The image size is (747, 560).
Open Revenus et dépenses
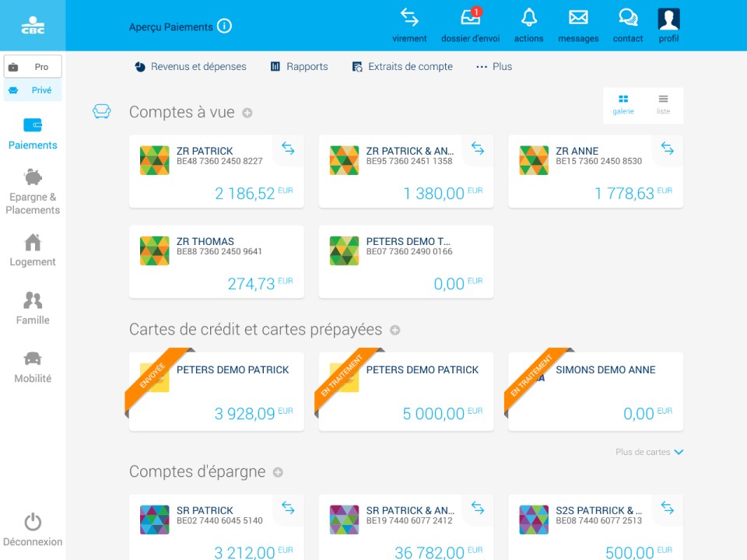[x=191, y=67]
